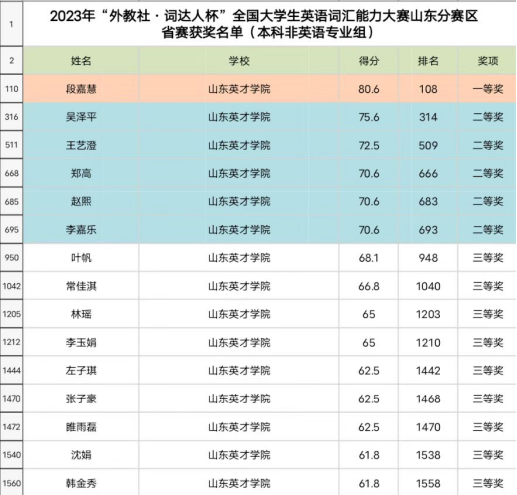Select the cell containing 段嘉慧
The image size is (517, 495).
click(x=81, y=89)
